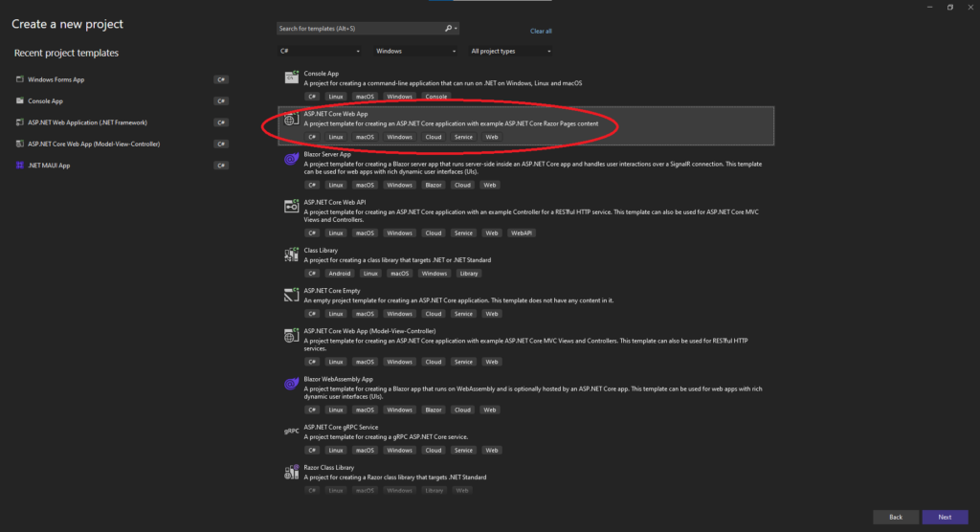Select ASP.NET Core gRPC Service title

pyautogui.click(x=341, y=427)
